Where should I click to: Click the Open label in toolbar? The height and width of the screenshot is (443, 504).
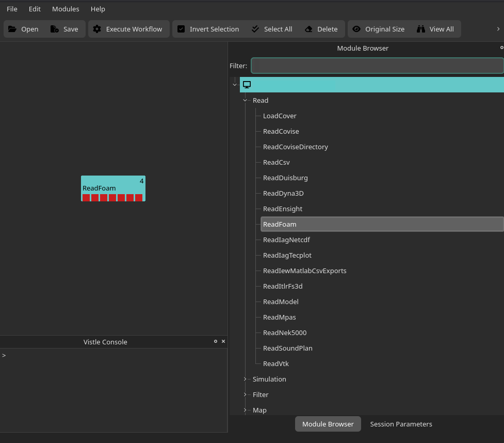click(29, 29)
